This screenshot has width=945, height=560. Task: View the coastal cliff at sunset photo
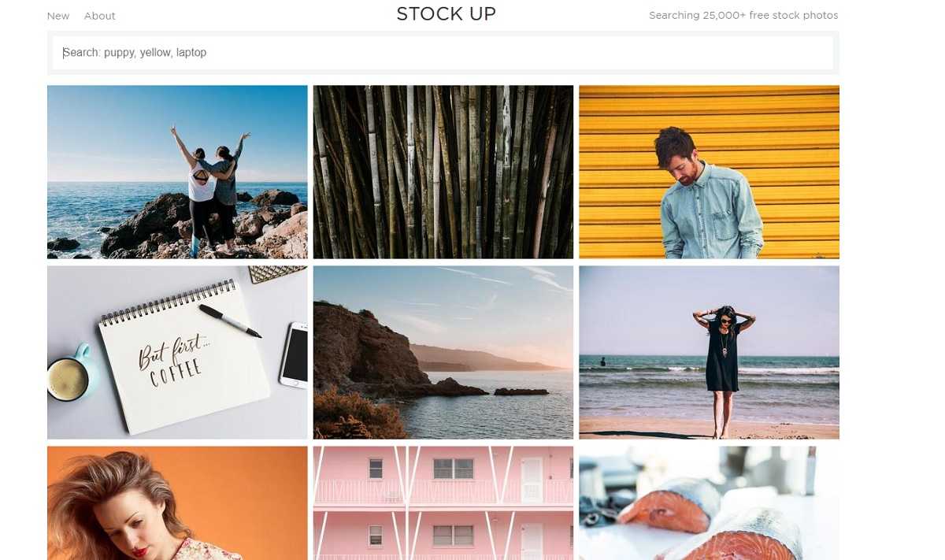(x=443, y=352)
